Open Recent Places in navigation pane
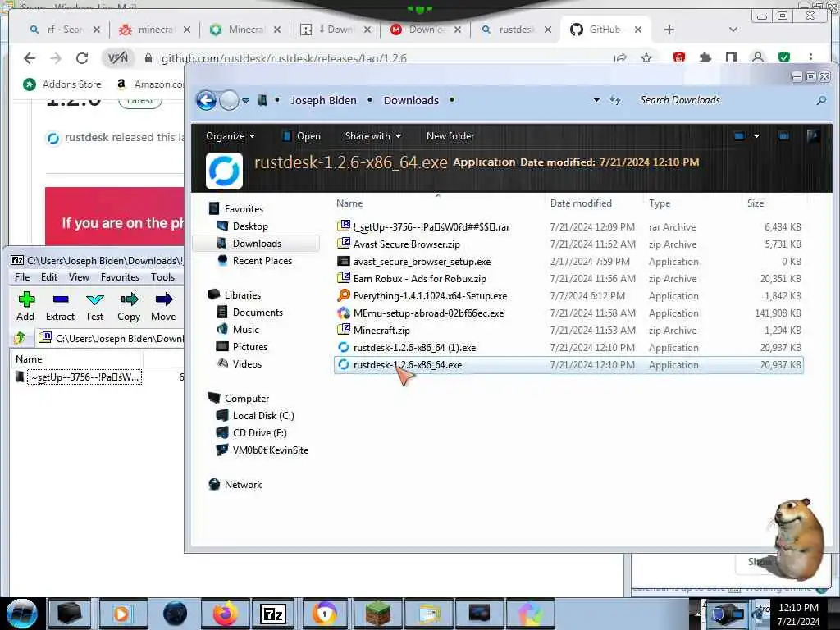This screenshot has height=630, width=840. coord(262,260)
